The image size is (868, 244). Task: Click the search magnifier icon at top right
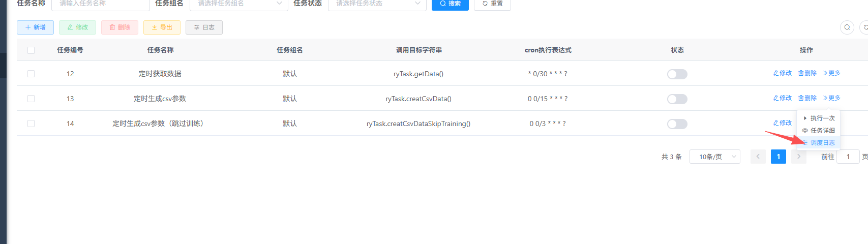point(847,27)
